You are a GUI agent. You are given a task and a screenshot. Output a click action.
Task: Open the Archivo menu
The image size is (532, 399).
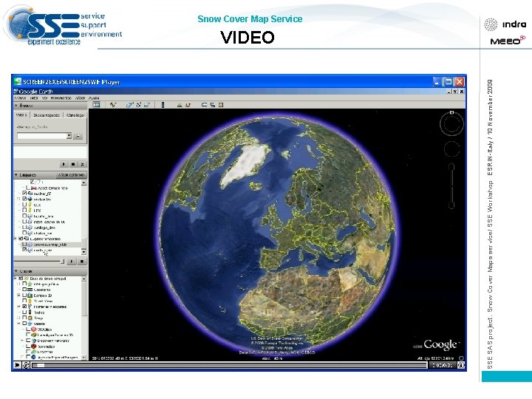point(20,98)
